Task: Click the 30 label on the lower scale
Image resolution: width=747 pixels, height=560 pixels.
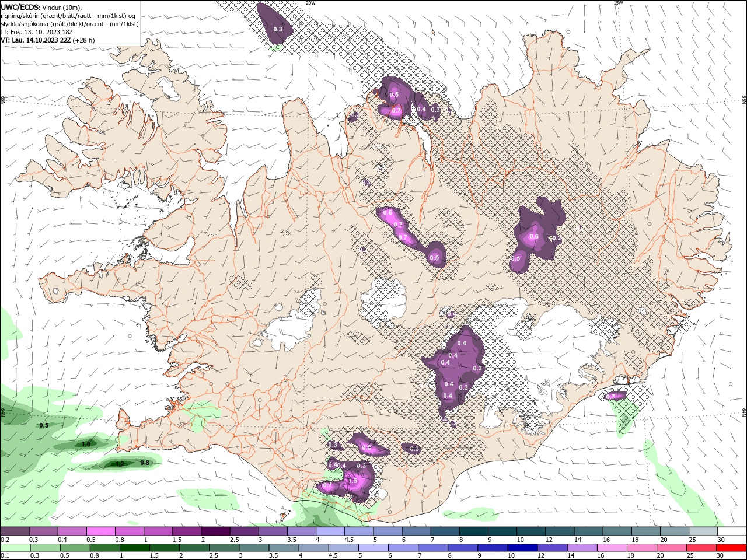Action: [721, 556]
